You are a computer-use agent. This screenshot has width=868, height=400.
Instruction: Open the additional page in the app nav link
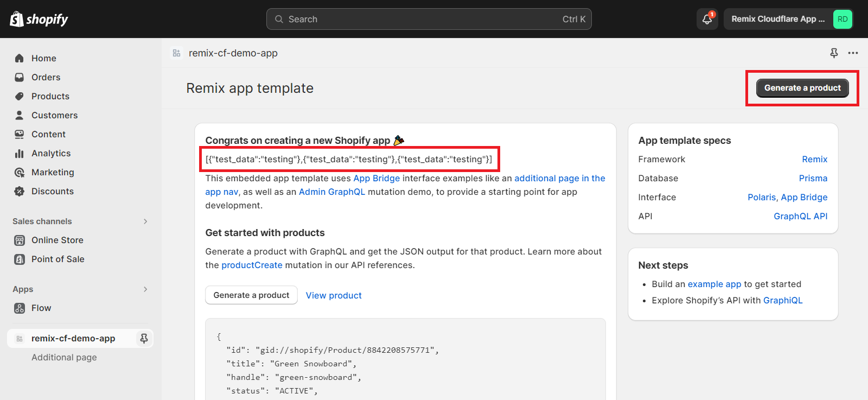pyautogui.click(x=559, y=178)
